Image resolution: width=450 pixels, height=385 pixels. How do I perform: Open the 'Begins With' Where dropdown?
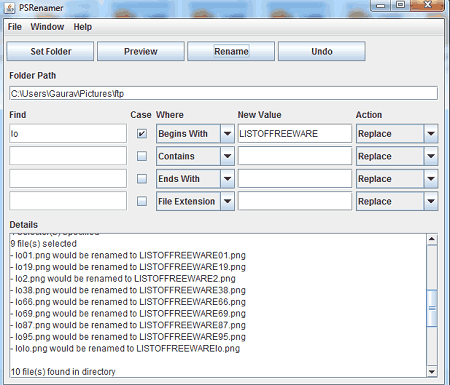tap(195, 134)
